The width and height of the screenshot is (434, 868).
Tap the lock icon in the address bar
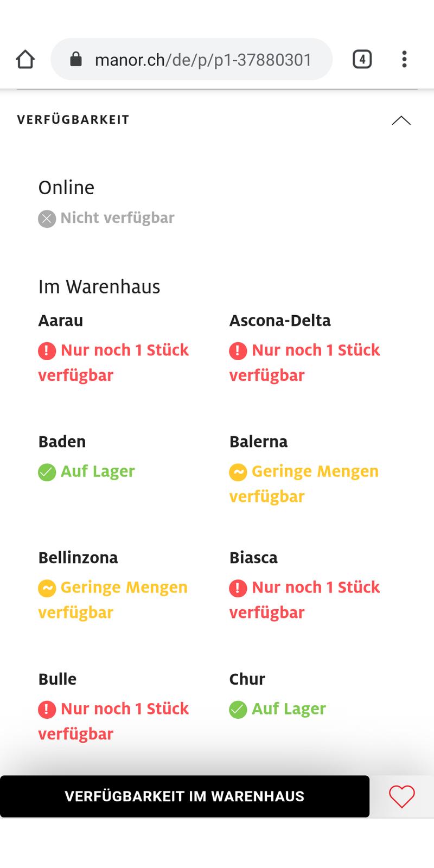[x=76, y=59]
